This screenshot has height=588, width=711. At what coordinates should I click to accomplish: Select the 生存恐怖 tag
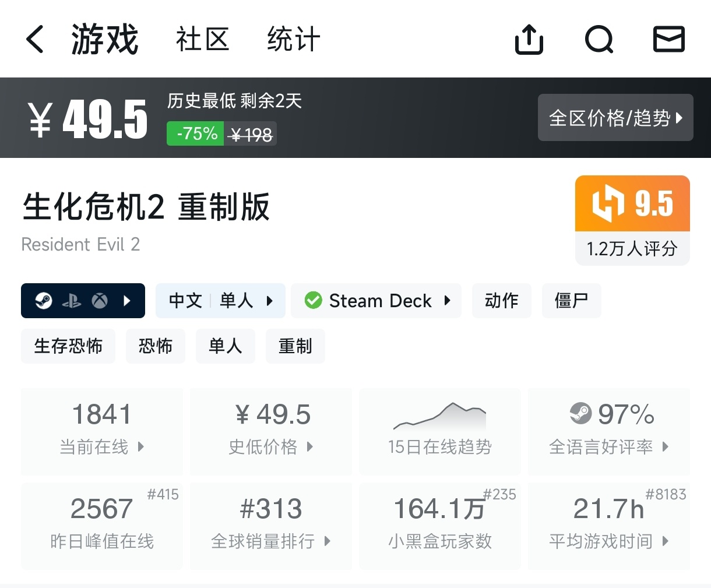tap(68, 346)
